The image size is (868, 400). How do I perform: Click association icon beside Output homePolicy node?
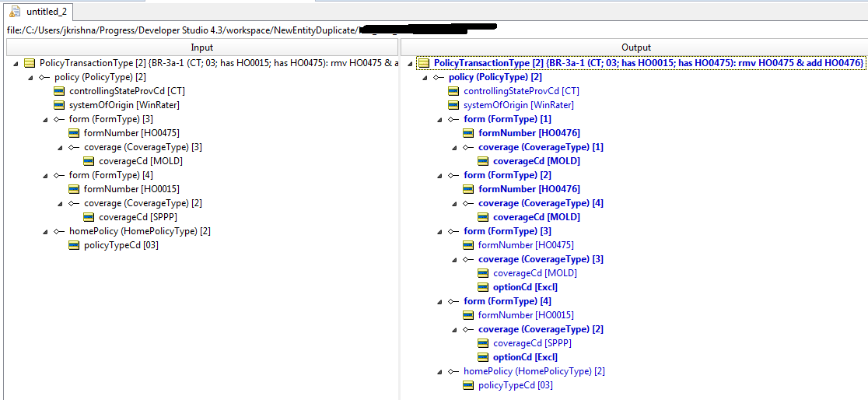[x=453, y=372]
